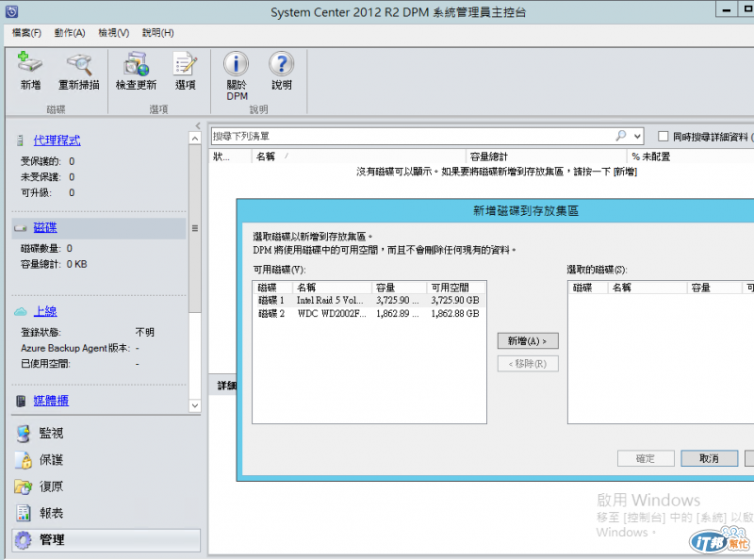Open the 檔案(F) menu
This screenshot has width=754, height=560.
(x=26, y=33)
